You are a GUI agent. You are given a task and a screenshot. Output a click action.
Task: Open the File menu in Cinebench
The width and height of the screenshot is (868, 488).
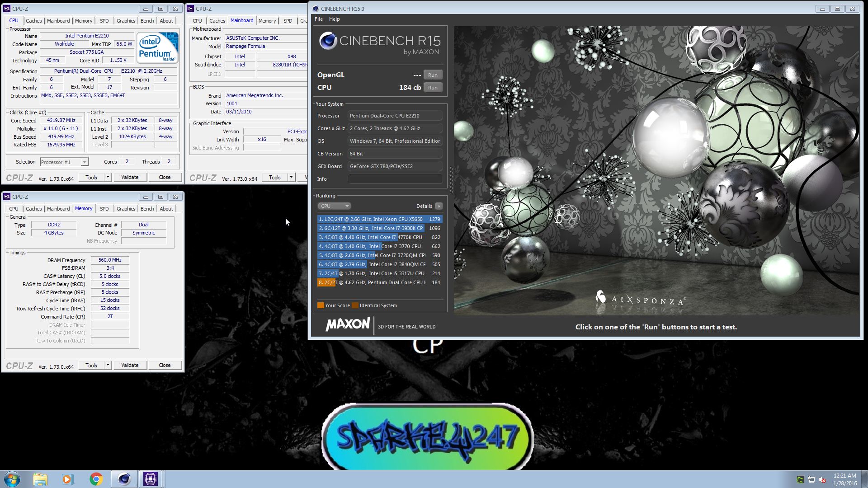click(319, 19)
